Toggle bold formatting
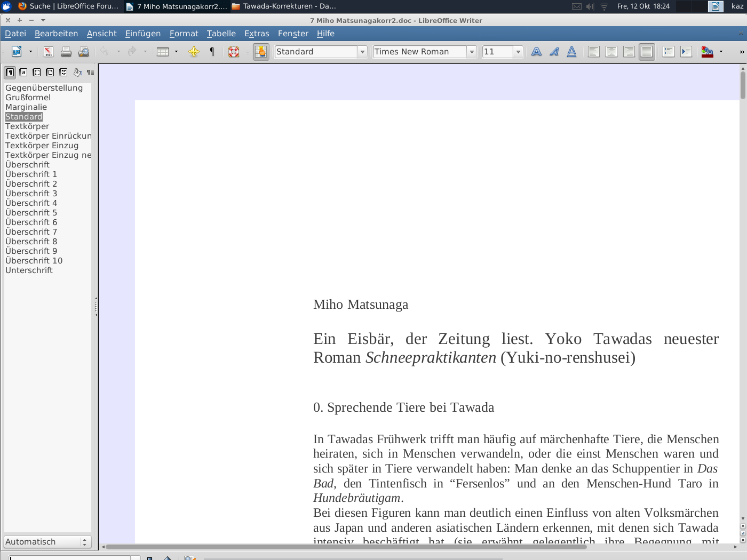The height and width of the screenshot is (560, 747). pos(537,52)
